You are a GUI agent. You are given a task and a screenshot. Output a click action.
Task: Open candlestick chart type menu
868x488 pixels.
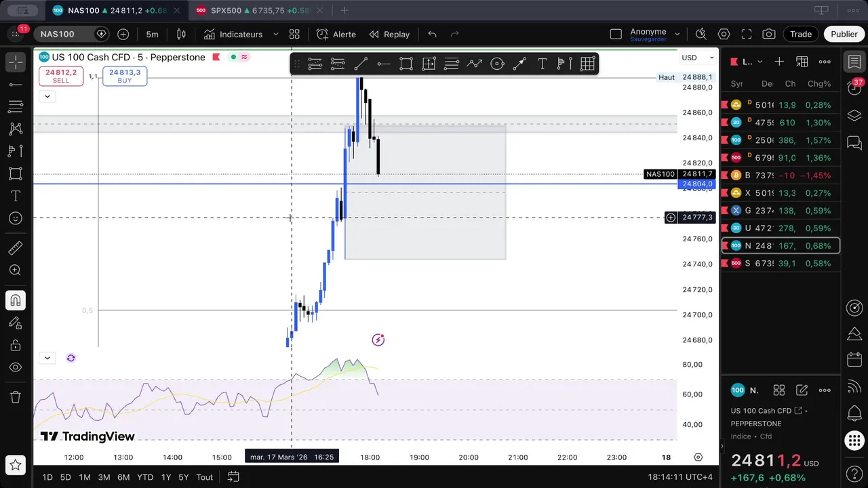(181, 34)
